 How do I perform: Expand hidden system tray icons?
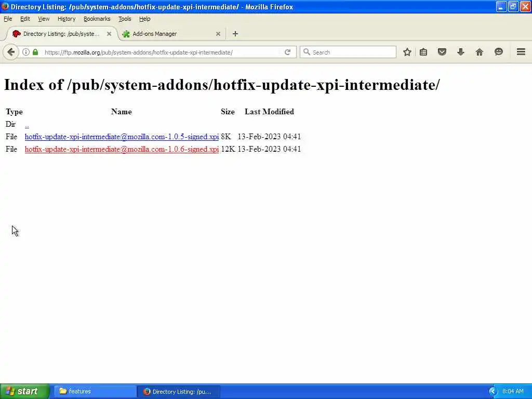[x=493, y=391]
